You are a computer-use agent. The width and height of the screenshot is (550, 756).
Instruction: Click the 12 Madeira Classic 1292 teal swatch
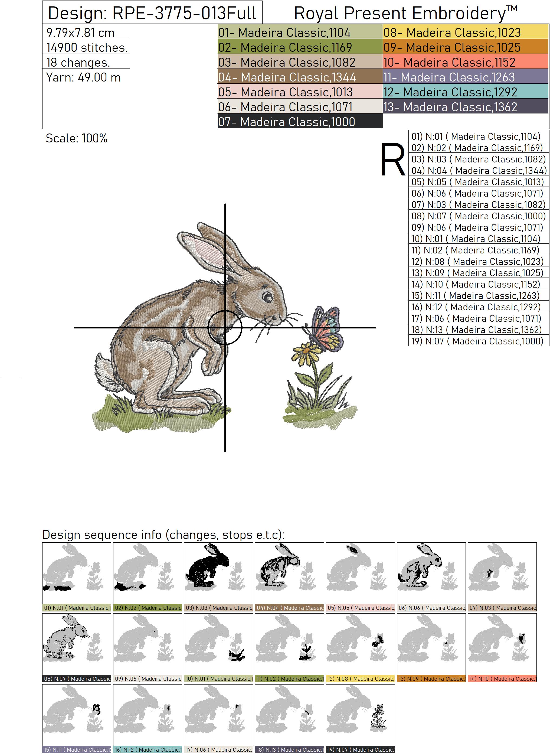tap(465, 92)
